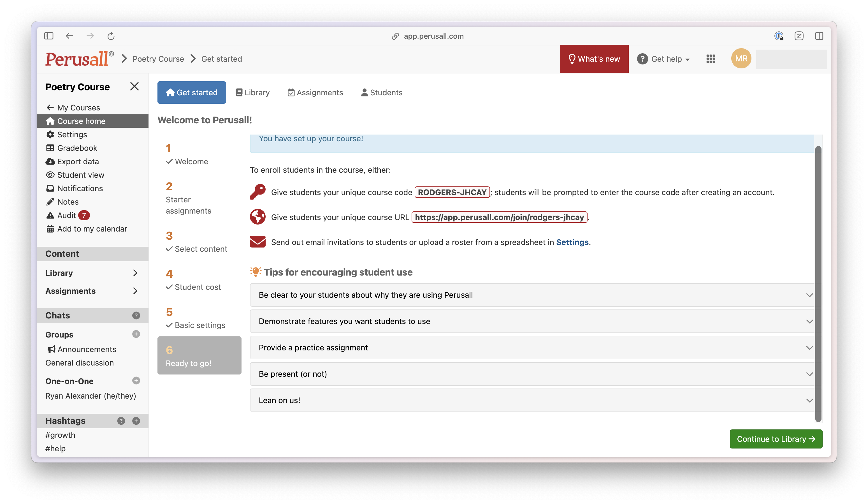Open the Announcements chat
Image resolution: width=868 pixels, height=504 pixels.
tap(82, 349)
